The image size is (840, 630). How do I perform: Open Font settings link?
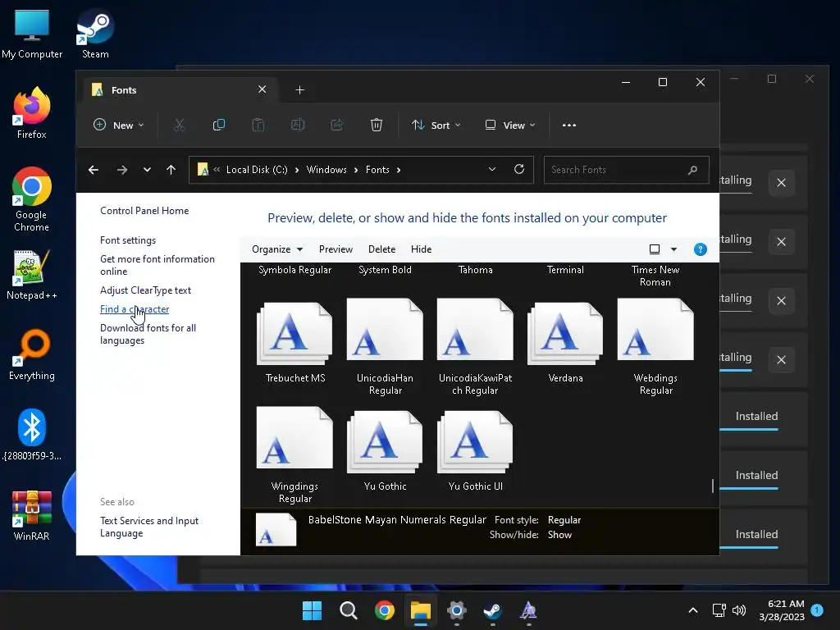128,240
